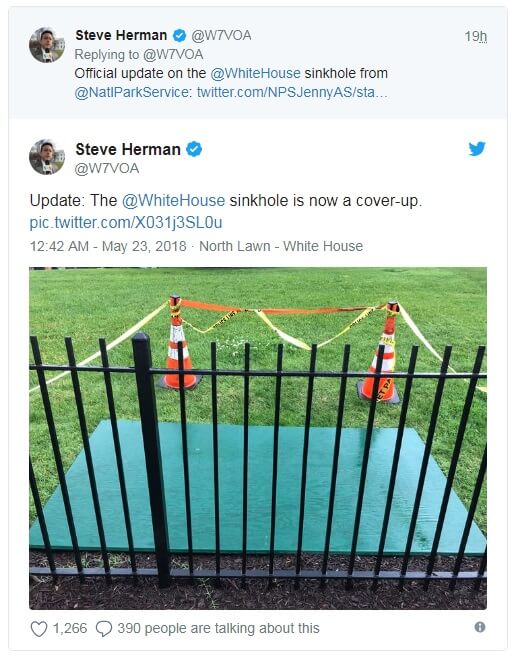Viewport: 519px width, 663px height.
Task: Open the @W7VOA handle under main name
Action: click(x=107, y=168)
